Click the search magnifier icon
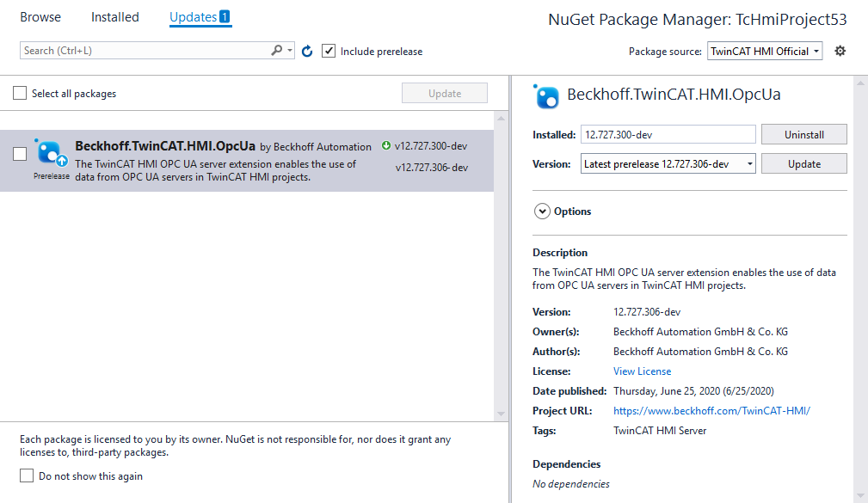The width and height of the screenshot is (868, 503). [x=276, y=51]
